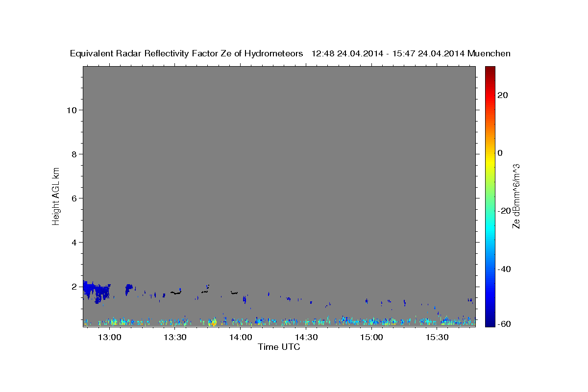588x392 pixels.
Task: Select the 'Height AGL km' axis label
Action: tap(56, 196)
